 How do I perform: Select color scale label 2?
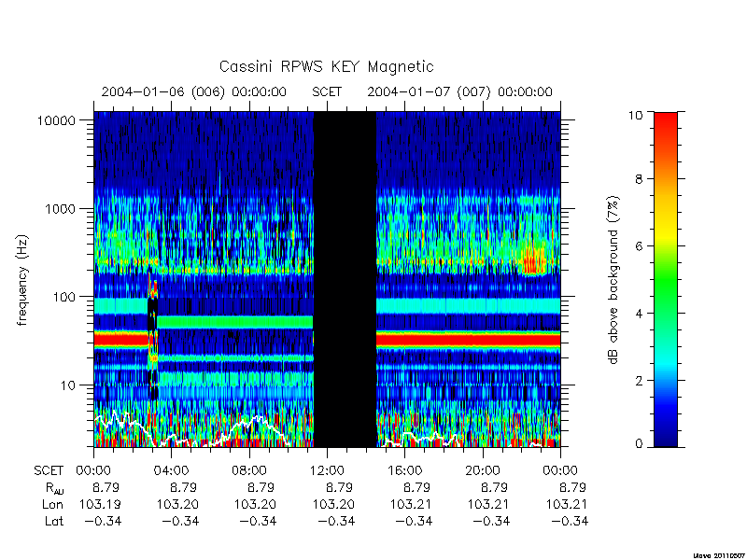pos(639,381)
